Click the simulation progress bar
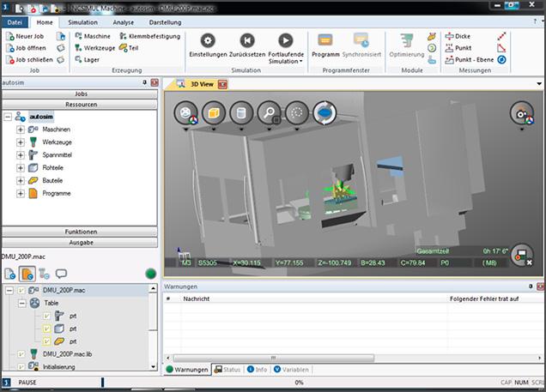 pos(299,383)
